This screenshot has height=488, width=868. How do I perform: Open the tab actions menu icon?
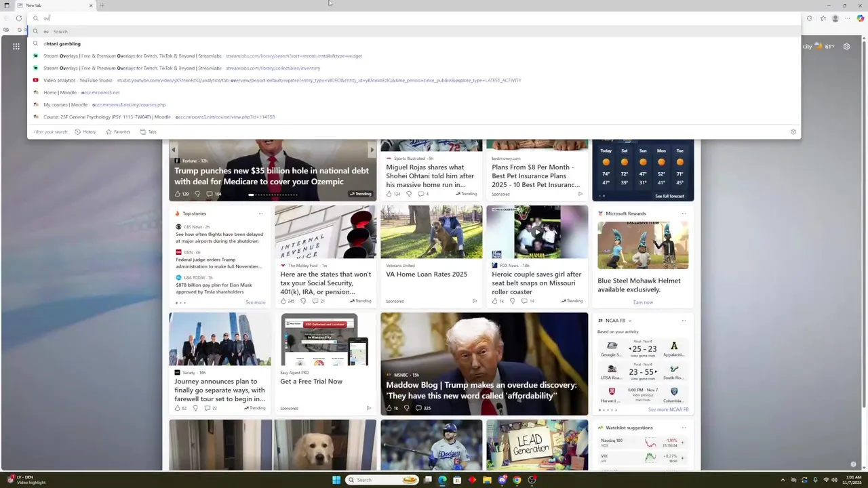(7, 5)
